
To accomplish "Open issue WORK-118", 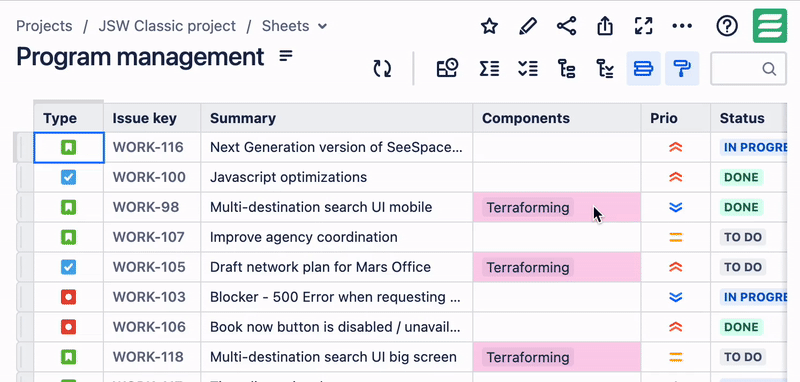I will [x=148, y=357].
